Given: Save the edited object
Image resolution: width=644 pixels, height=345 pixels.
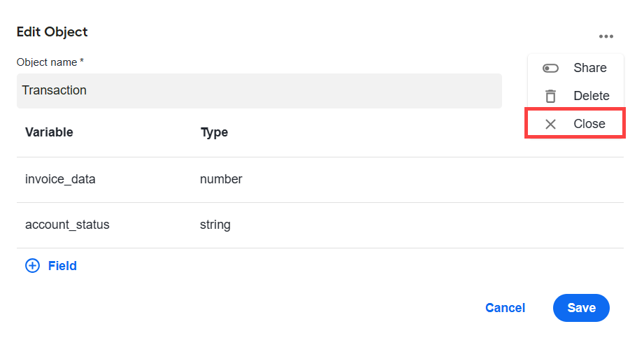Looking at the screenshot, I should pyautogui.click(x=581, y=308).
